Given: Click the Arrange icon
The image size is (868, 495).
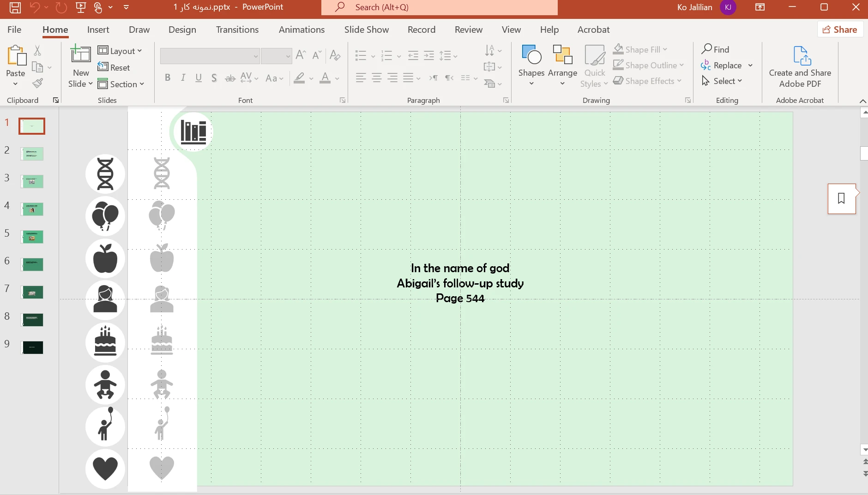Looking at the screenshot, I should coord(562,54).
